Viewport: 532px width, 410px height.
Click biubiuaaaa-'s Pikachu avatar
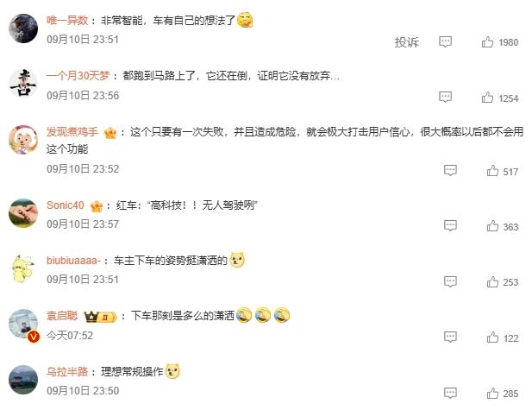pos(23,268)
